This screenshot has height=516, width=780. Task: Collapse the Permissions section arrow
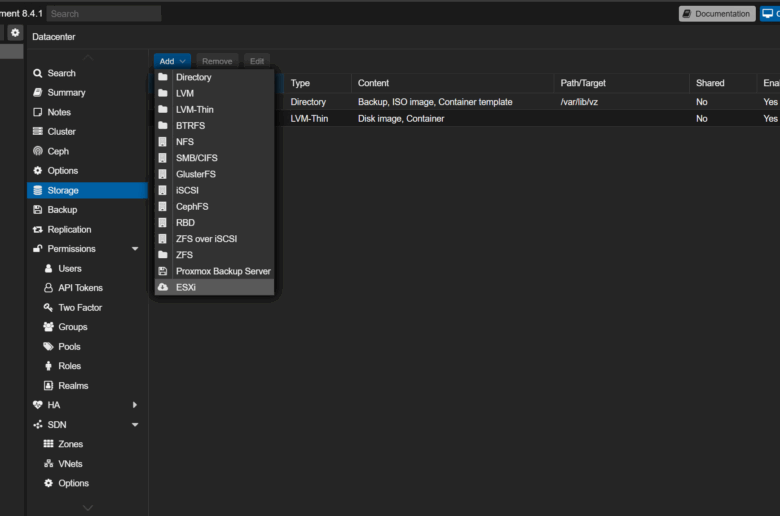click(x=135, y=249)
